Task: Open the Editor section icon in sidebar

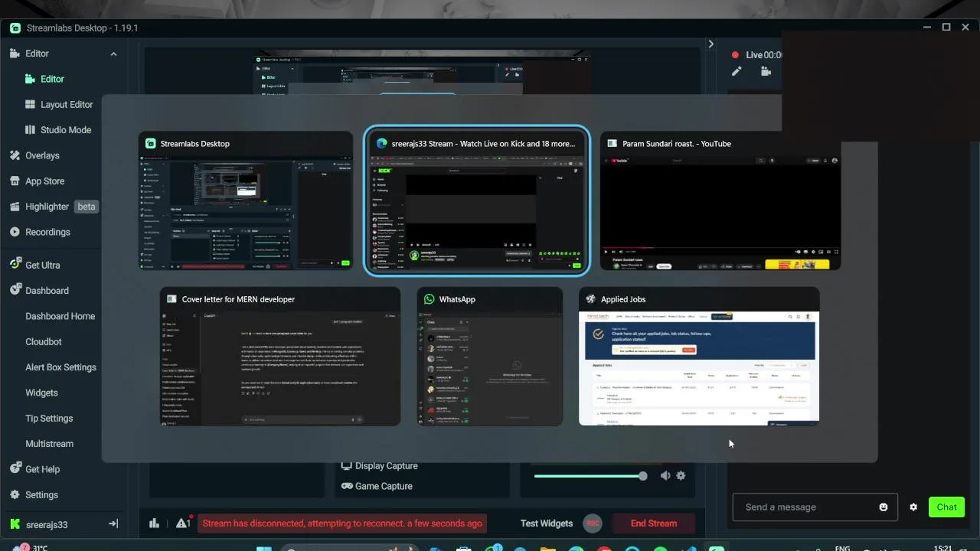Action: coord(15,54)
